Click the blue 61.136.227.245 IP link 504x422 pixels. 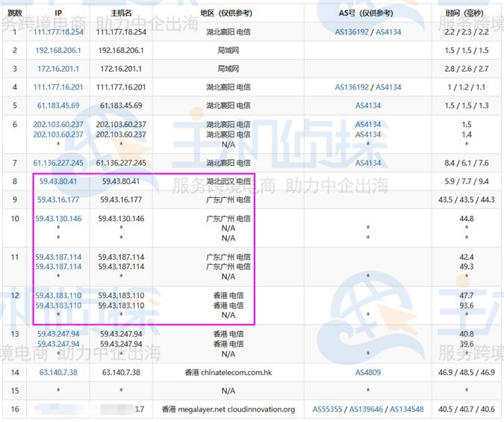58,163
